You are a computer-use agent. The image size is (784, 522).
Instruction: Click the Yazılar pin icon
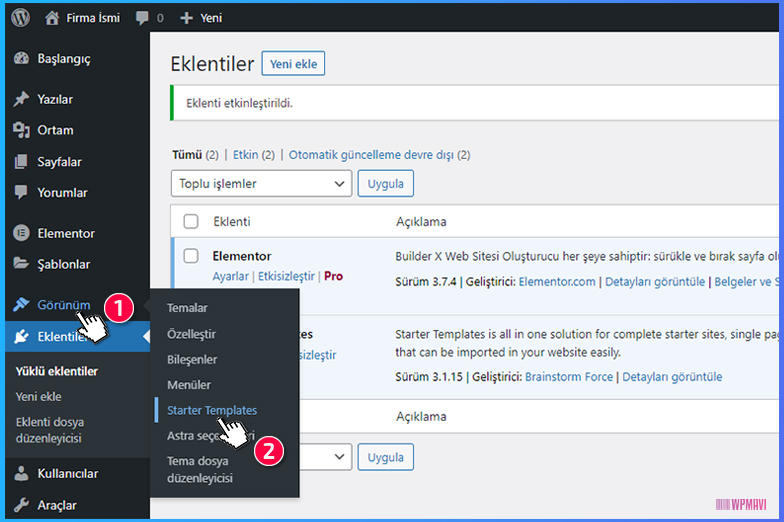[x=21, y=99]
